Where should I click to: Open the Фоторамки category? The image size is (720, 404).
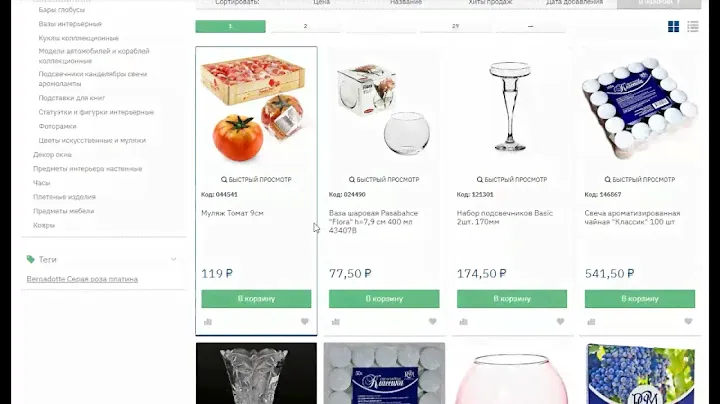tap(57, 126)
